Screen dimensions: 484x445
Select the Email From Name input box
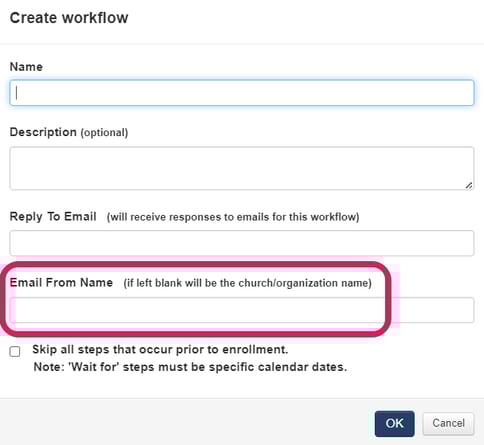click(x=242, y=310)
